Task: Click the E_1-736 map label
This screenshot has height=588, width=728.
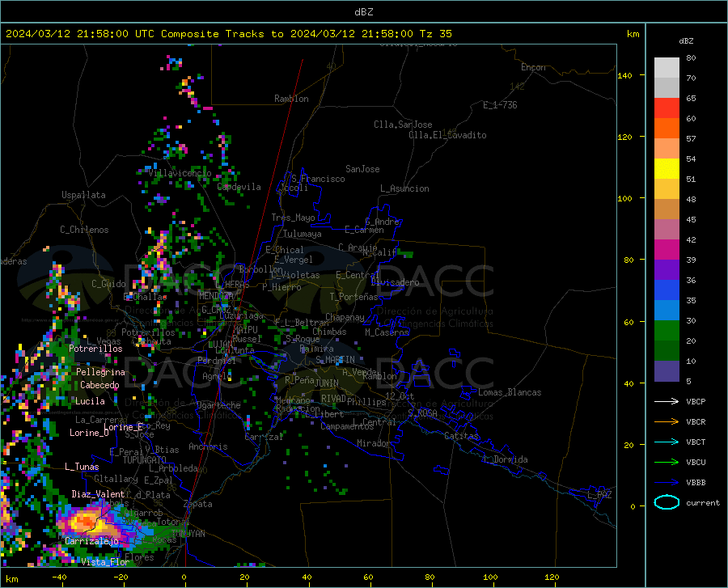Action: (x=500, y=105)
